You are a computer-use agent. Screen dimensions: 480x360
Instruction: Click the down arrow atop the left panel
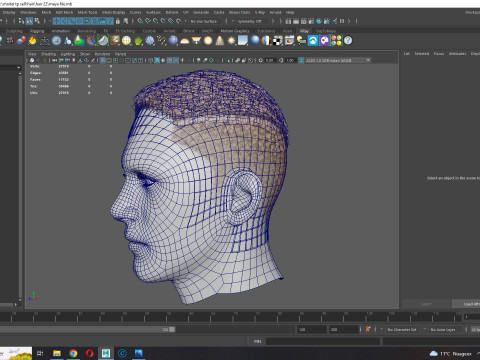click(x=18, y=67)
